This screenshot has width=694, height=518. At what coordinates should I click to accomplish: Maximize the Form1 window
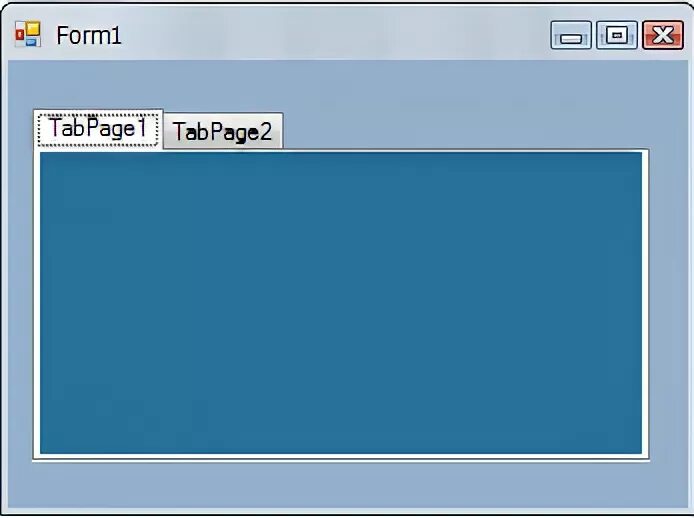pyautogui.click(x=617, y=35)
